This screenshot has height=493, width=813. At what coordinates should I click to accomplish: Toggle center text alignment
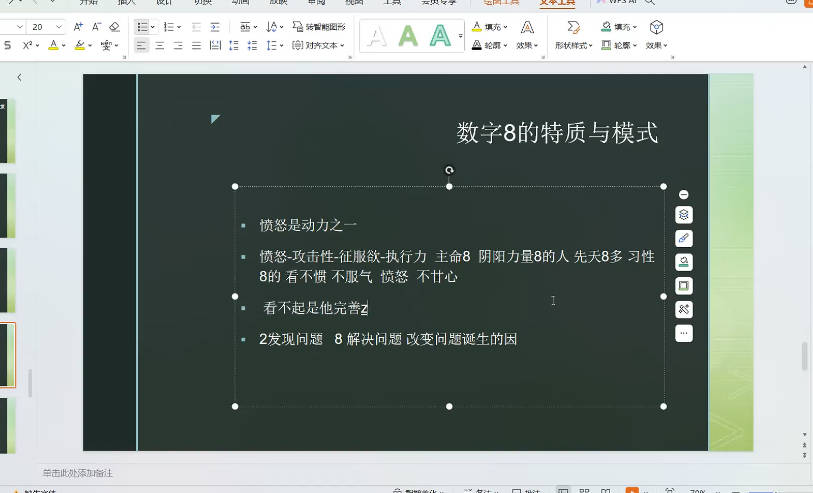coord(160,46)
